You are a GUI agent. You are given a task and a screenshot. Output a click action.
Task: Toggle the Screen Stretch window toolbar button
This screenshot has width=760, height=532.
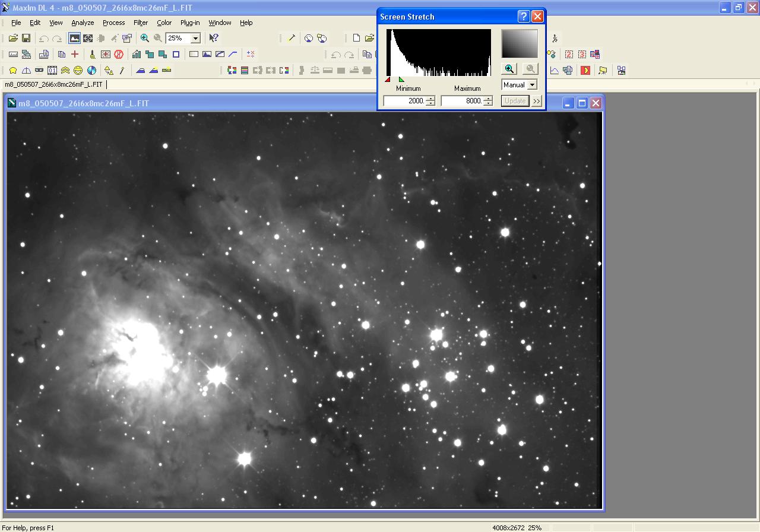[74, 38]
